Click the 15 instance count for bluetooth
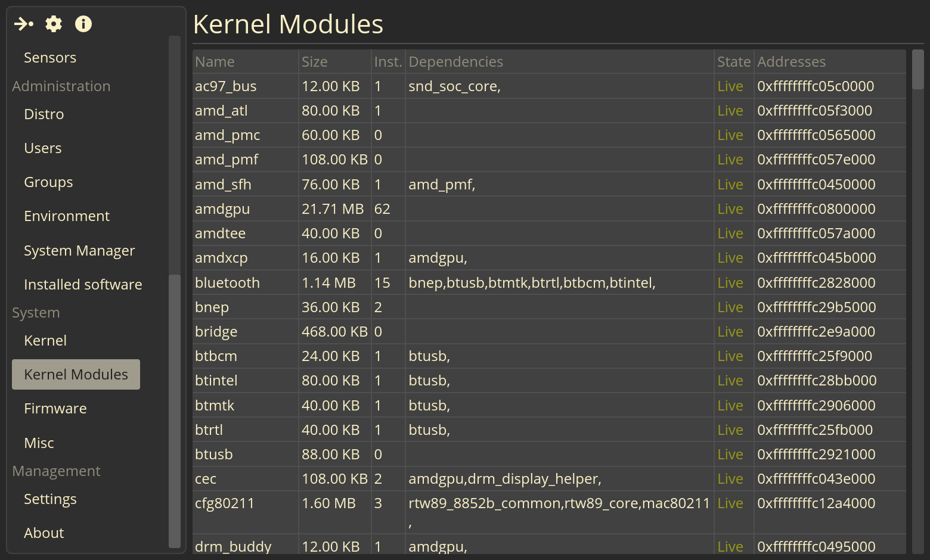 (382, 283)
